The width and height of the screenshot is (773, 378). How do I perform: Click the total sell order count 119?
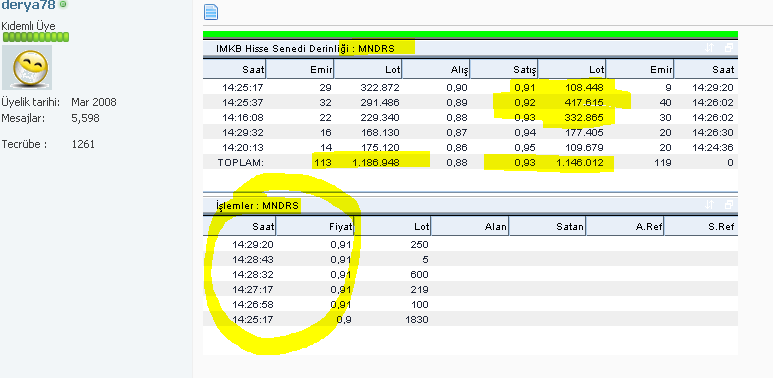point(663,162)
